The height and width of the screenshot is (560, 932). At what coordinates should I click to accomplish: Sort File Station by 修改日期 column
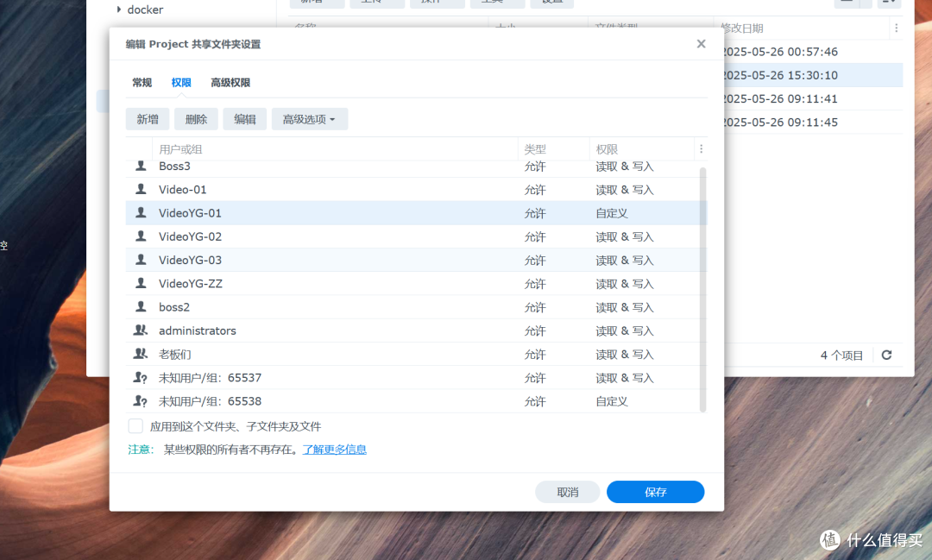tap(742, 28)
